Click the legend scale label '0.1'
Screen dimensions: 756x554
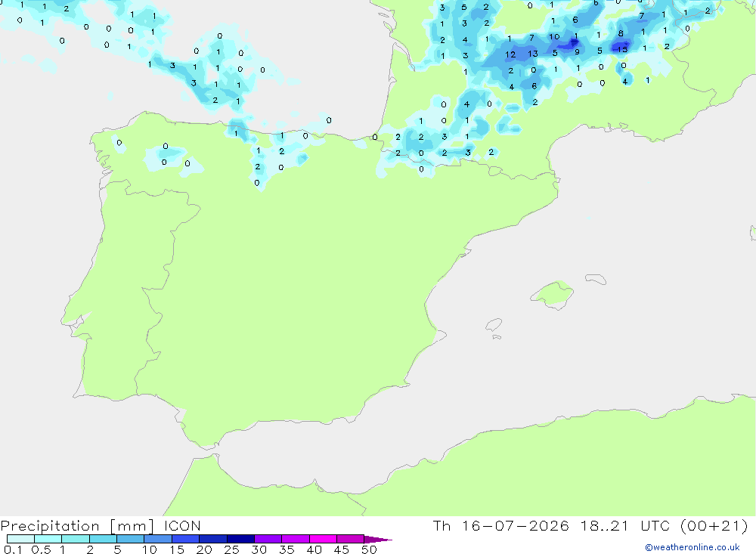pyautogui.click(x=13, y=549)
